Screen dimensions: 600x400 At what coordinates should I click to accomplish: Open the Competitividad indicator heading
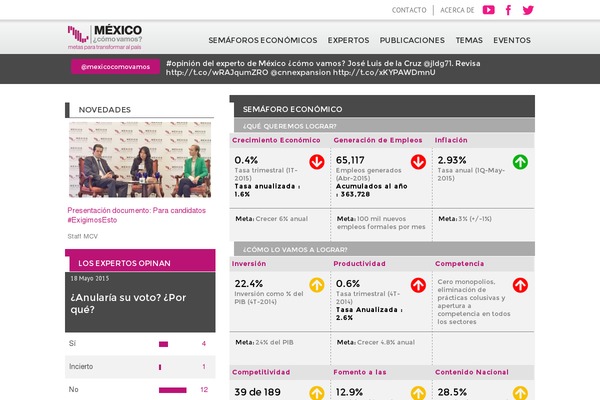point(261,372)
